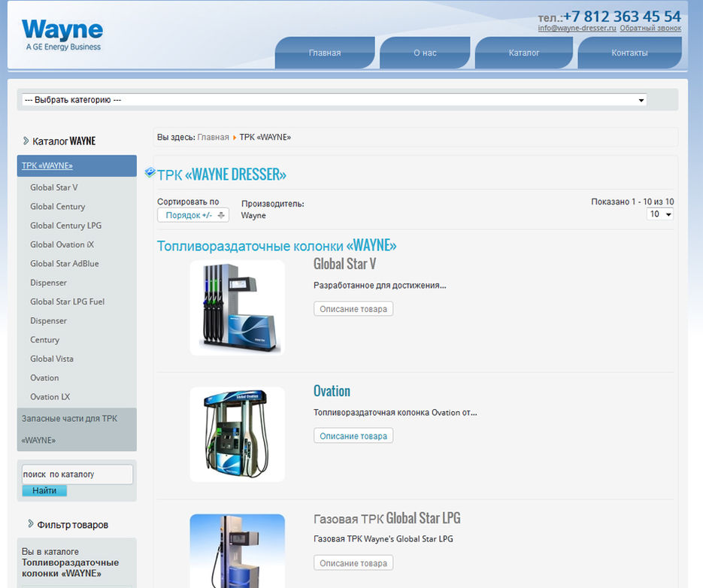703x588 pixels.
Task: Click the Wayne GE Energy Business logo
Action: point(62,35)
